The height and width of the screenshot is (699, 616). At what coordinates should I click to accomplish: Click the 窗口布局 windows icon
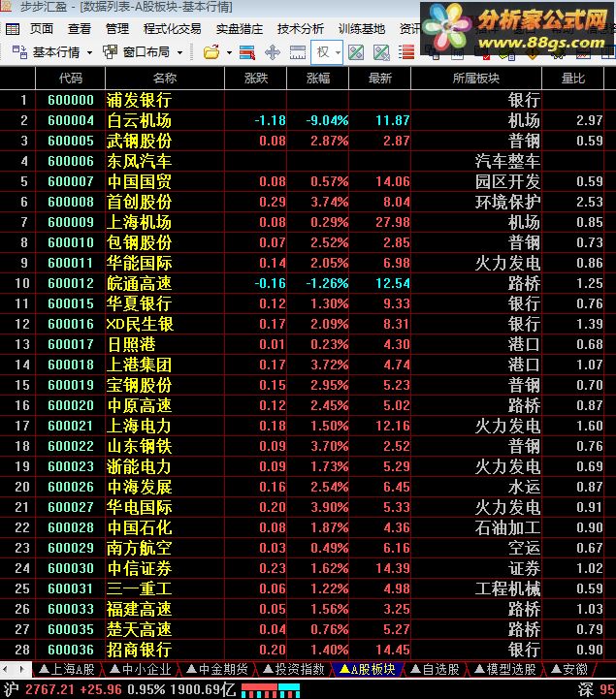(110, 52)
